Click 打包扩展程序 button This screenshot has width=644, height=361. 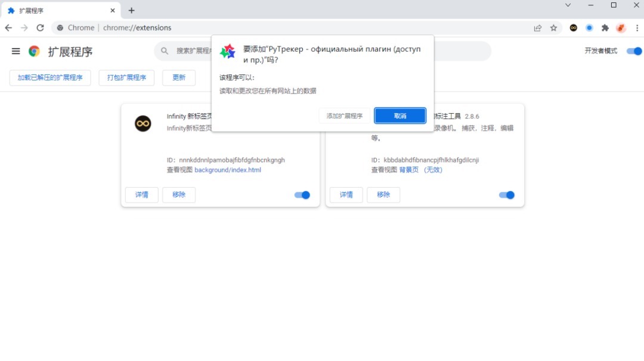point(126,77)
